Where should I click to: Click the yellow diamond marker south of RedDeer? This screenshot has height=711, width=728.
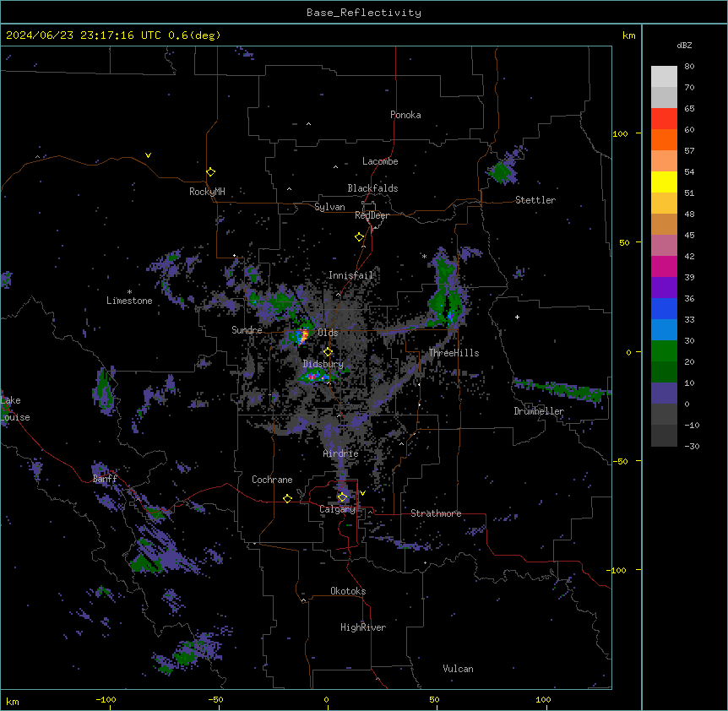coord(360,237)
